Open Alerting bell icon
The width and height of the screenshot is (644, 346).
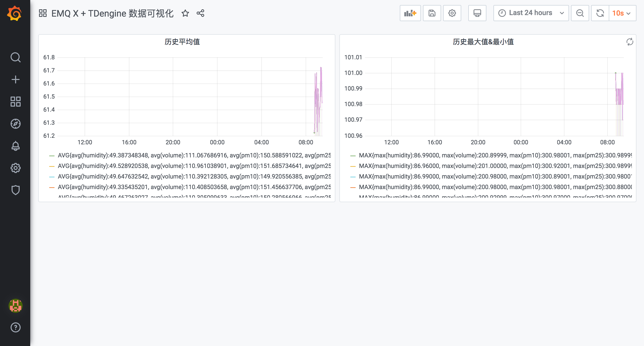15,146
